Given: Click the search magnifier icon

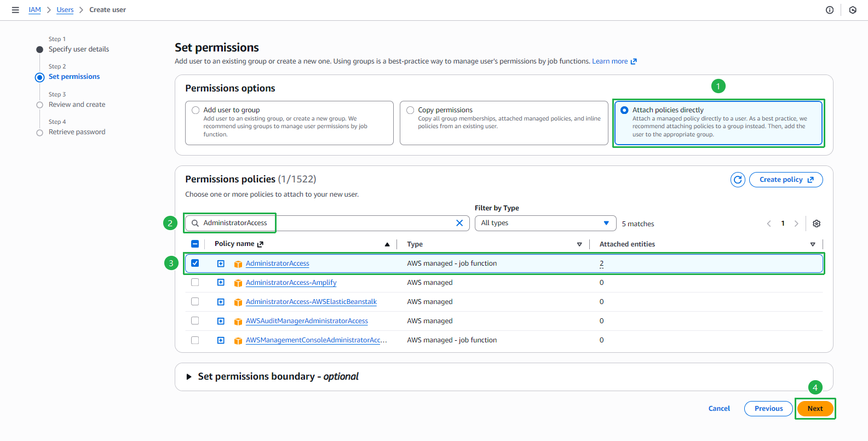Looking at the screenshot, I should click(195, 223).
